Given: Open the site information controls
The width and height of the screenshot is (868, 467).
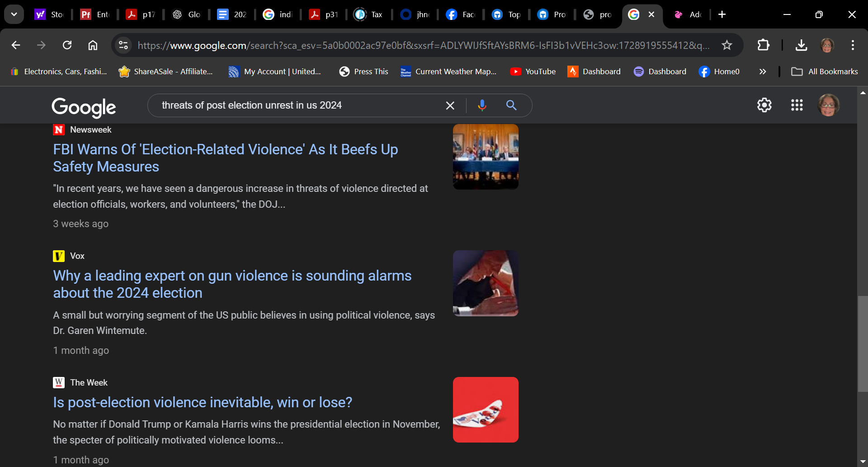Looking at the screenshot, I should (123, 45).
